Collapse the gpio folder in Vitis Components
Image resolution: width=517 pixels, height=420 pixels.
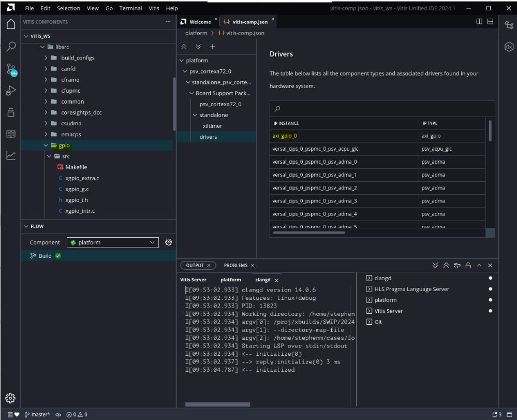coord(46,146)
